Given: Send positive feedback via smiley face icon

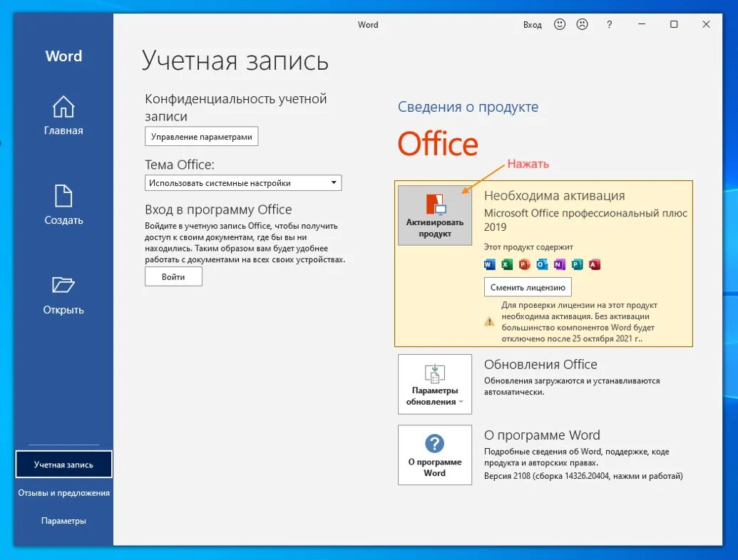Looking at the screenshot, I should 560,24.
